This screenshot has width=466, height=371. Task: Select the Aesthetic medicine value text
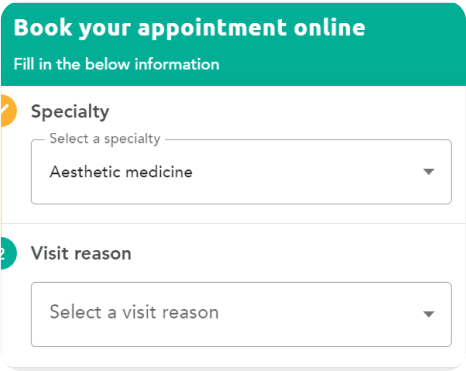pos(121,172)
